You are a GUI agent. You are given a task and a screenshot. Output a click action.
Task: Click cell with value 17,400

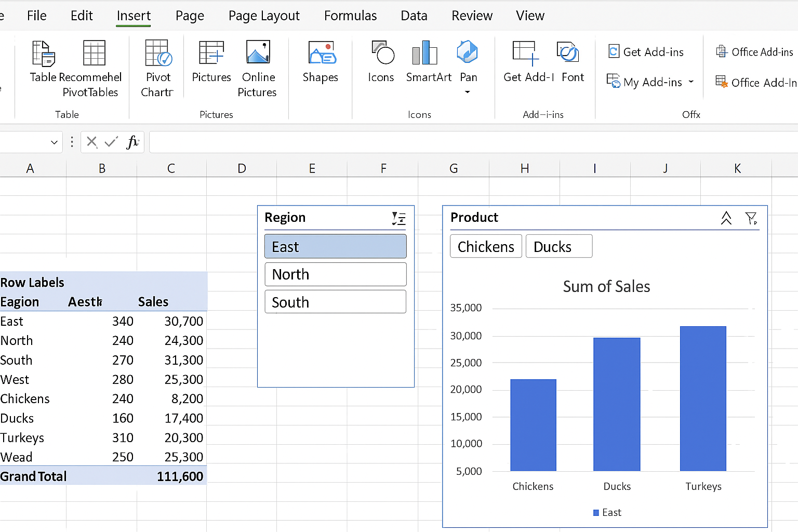pos(183,418)
